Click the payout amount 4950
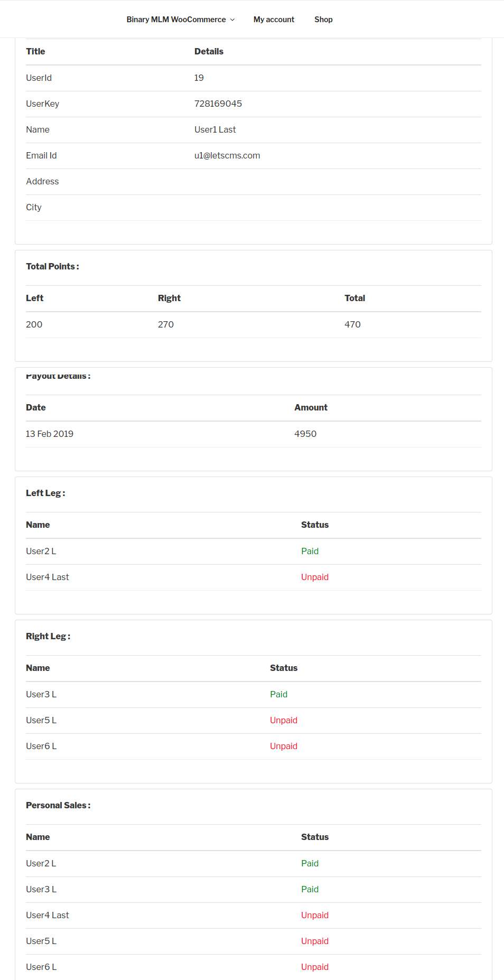Viewport: 504px width, 980px height. pos(305,434)
